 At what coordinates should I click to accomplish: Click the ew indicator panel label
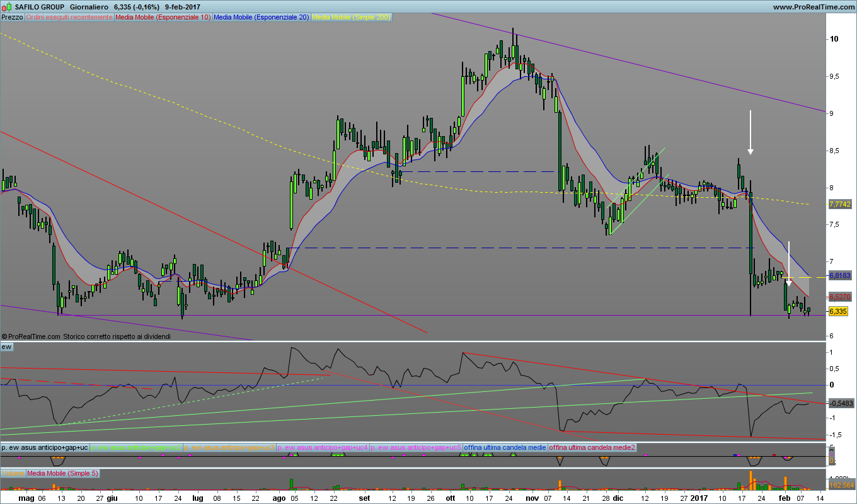click(x=7, y=346)
